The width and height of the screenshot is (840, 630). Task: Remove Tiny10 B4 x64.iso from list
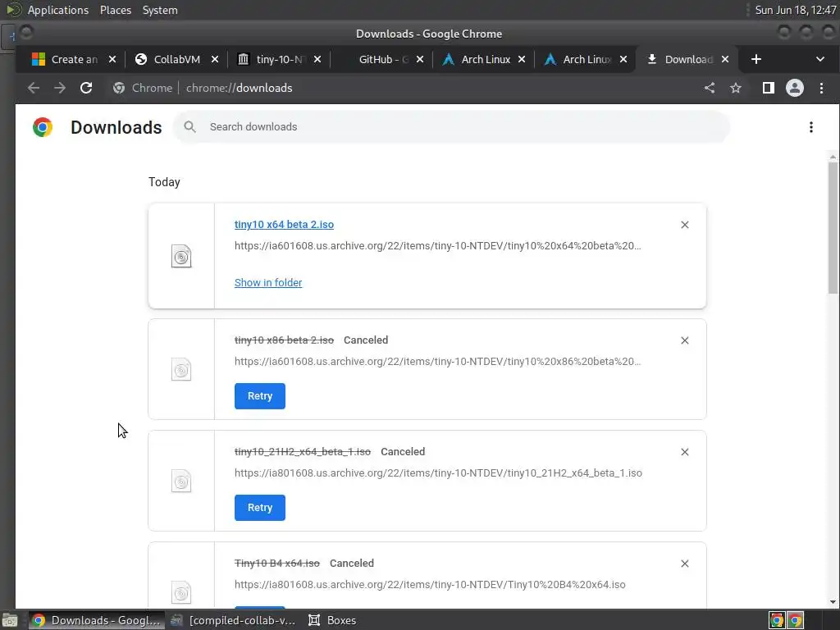(685, 564)
